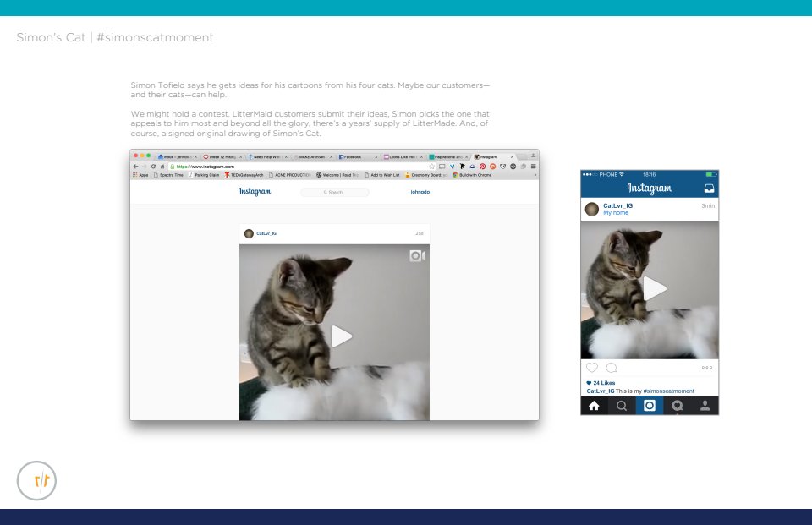Click the video camera icon on post
Screen dimensions: 812x525
click(x=417, y=256)
